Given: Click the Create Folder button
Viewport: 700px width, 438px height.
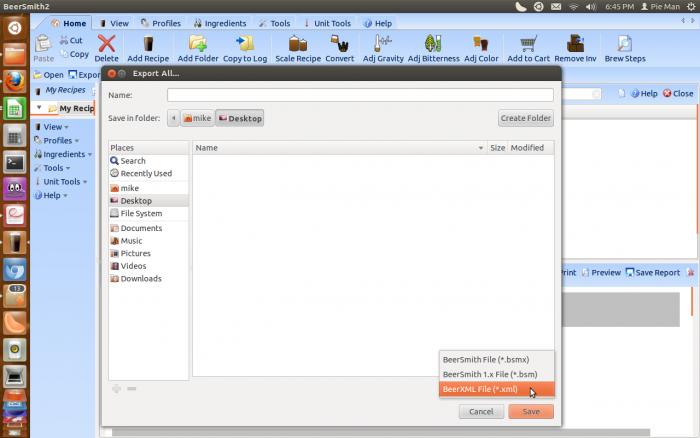Looking at the screenshot, I should tap(525, 118).
